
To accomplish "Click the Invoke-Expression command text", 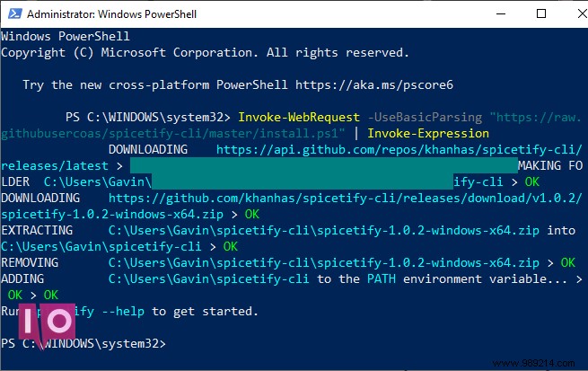I will tap(428, 134).
